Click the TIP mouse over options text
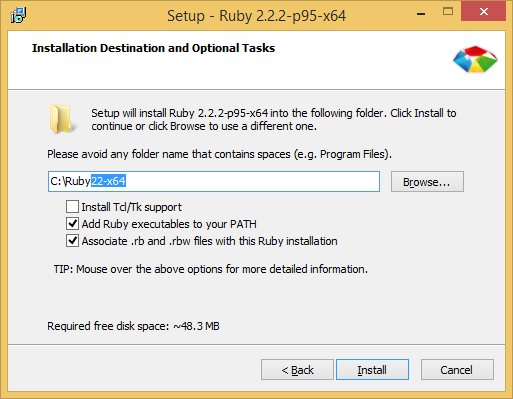 tap(211, 269)
